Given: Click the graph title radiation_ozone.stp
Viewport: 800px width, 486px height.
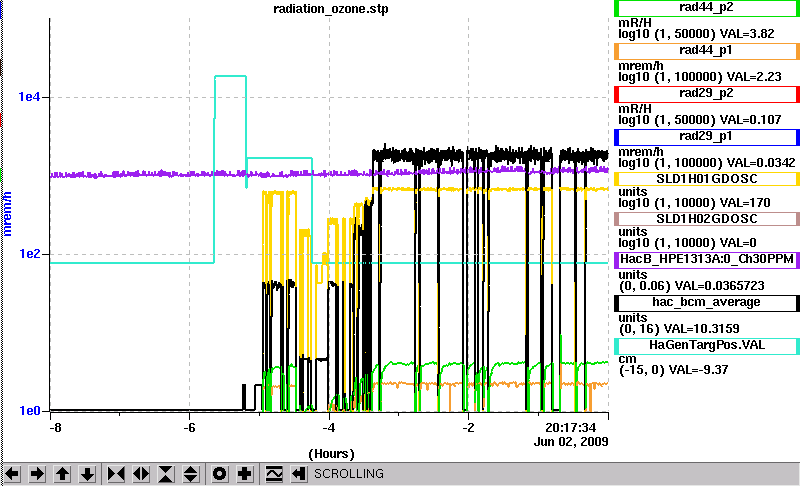Looking at the screenshot, I should point(331,9).
